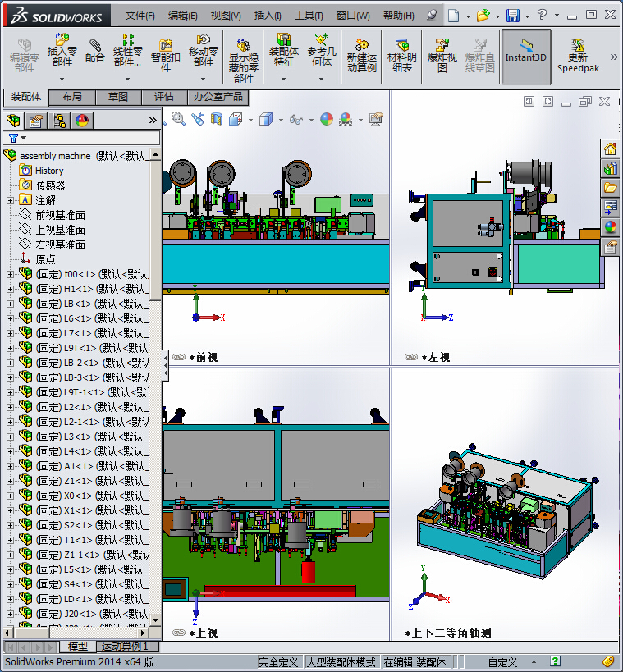Switch to the 评估 tab
The width and height of the screenshot is (623, 672).
[164, 97]
